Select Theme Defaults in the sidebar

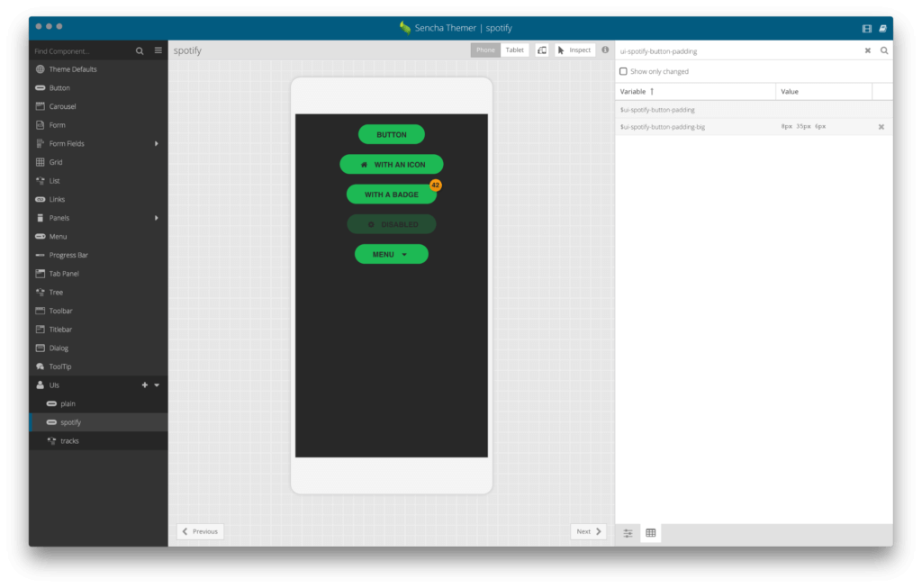click(98, 69)
